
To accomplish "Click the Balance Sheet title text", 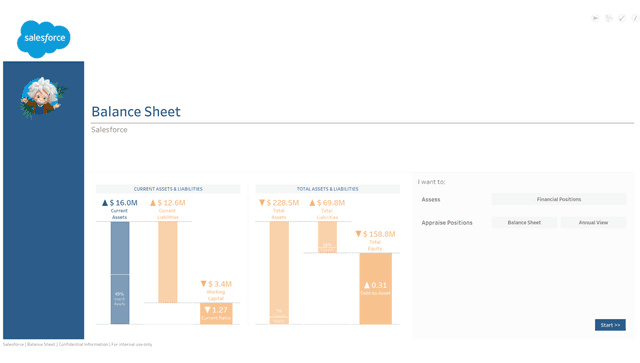I will pyautogui.click(x=136, y=111).
